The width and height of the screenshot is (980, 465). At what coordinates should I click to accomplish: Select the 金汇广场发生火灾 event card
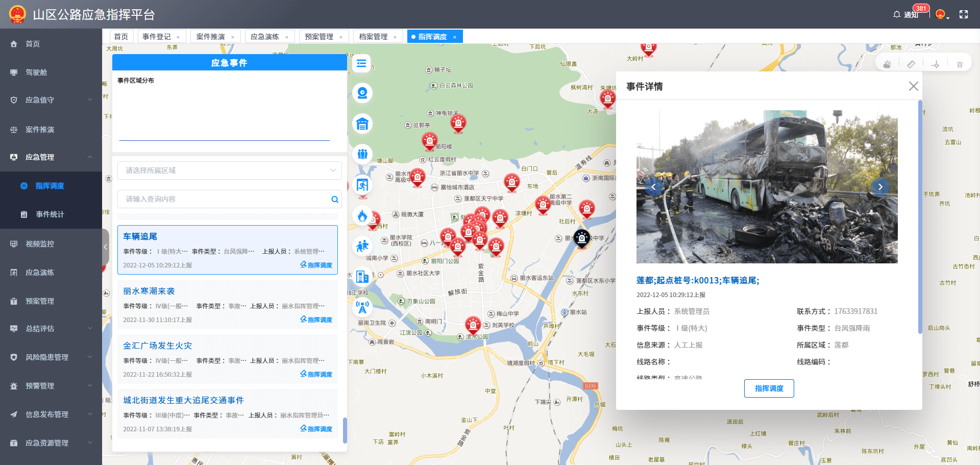(x=227, y=359)
